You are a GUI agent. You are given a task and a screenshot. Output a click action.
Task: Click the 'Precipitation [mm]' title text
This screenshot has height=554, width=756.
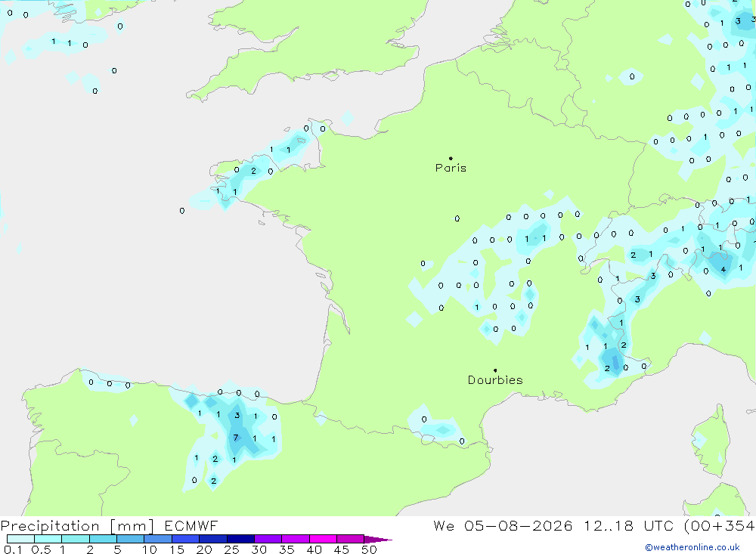(x=77, y=526)
